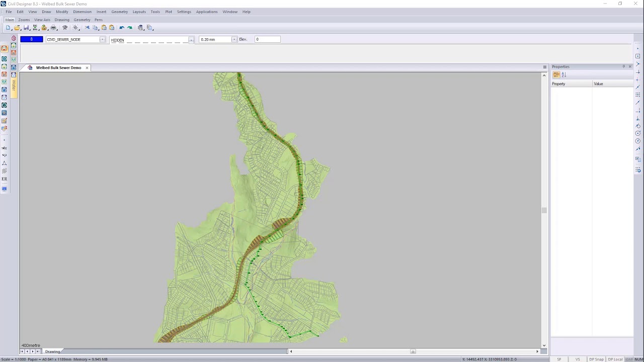Open the File menu
The height and width of the screenshot is (362, 644).
(x=9, y=12)
